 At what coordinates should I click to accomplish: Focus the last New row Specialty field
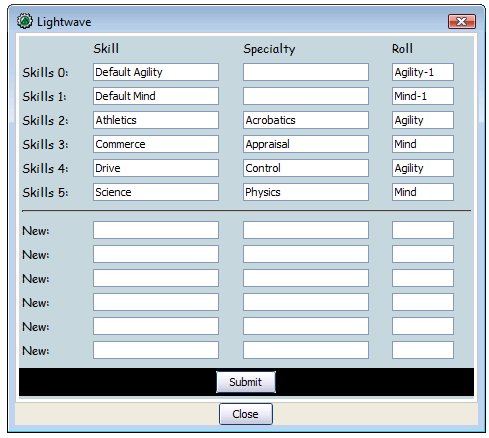pos(306,350)
